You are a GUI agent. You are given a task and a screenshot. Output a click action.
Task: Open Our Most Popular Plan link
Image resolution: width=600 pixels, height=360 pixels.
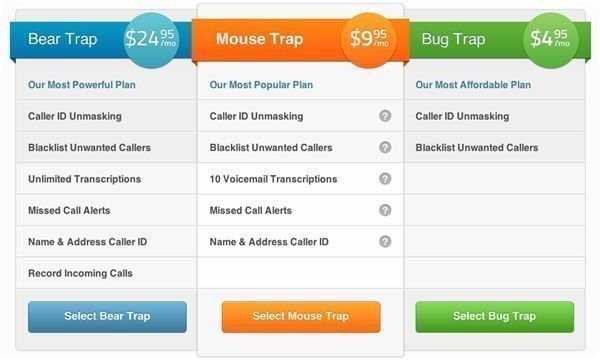pyautogui.click(x=261, y=85)
